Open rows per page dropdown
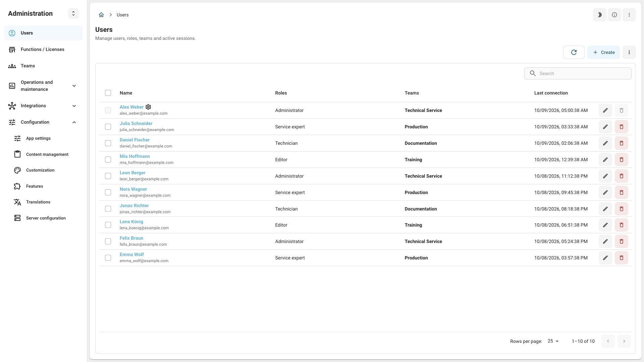This screenshot has height=362, width=644. (553, 341)
